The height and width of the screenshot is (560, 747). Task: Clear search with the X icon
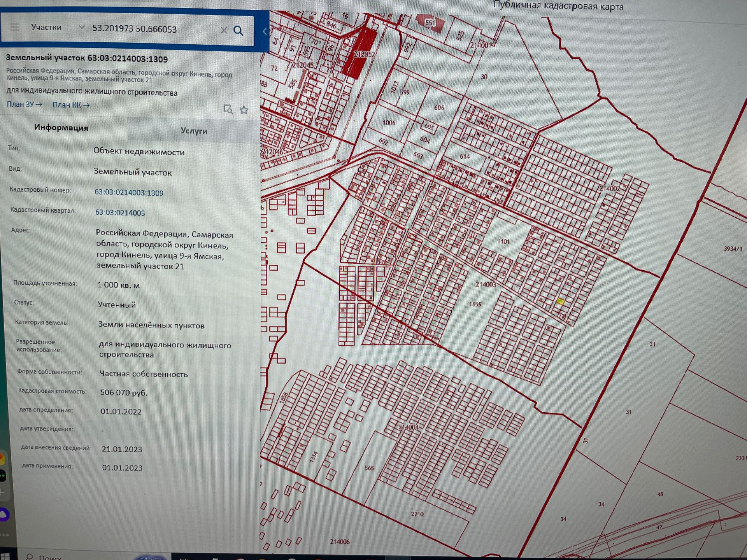[224, 30]
